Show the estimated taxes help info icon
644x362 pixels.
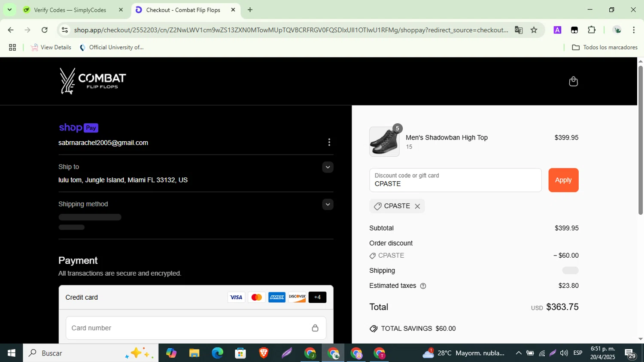423,286
